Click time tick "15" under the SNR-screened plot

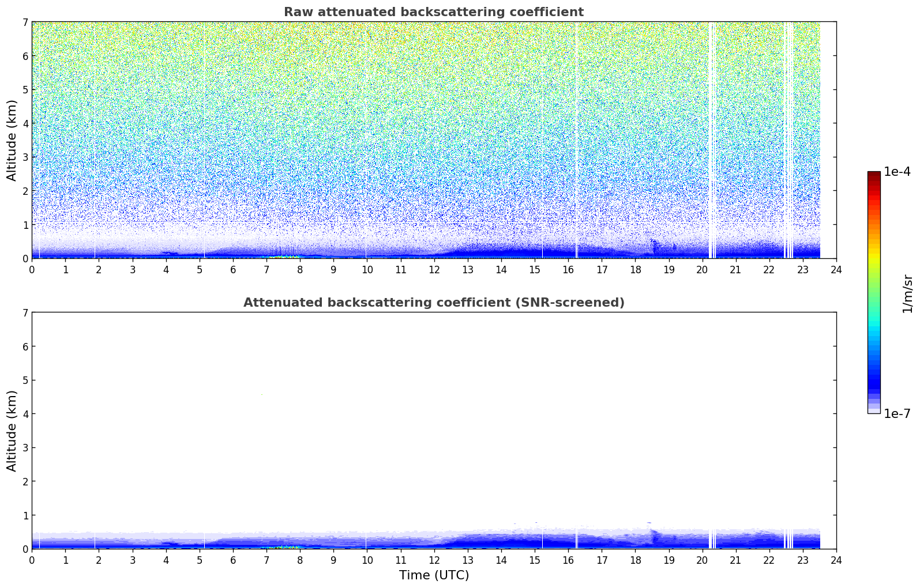pos(535,560)
